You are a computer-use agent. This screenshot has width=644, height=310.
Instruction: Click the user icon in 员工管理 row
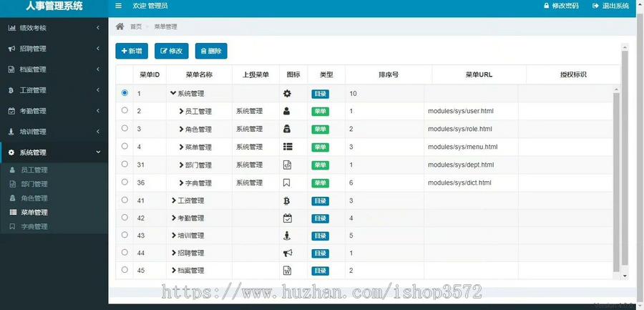(287, 111)
